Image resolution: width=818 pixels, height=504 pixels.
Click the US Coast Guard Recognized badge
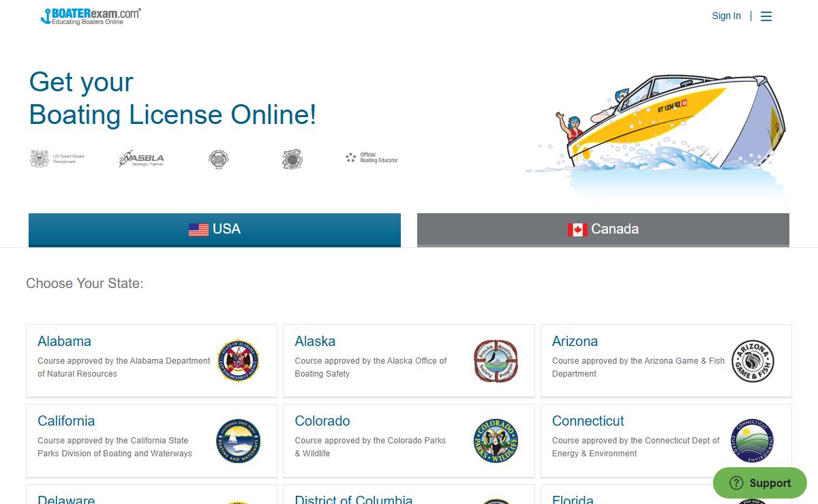[x=57, y=159]
